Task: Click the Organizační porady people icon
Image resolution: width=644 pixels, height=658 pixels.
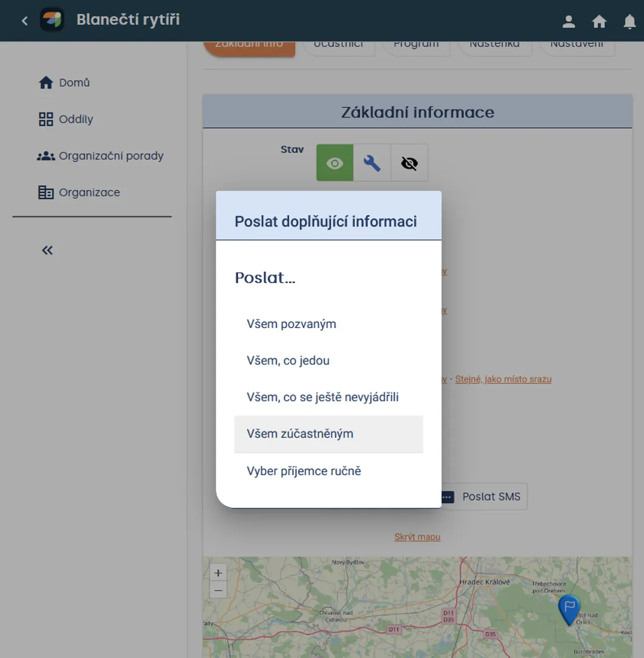Action: click(x=46, y=156)
